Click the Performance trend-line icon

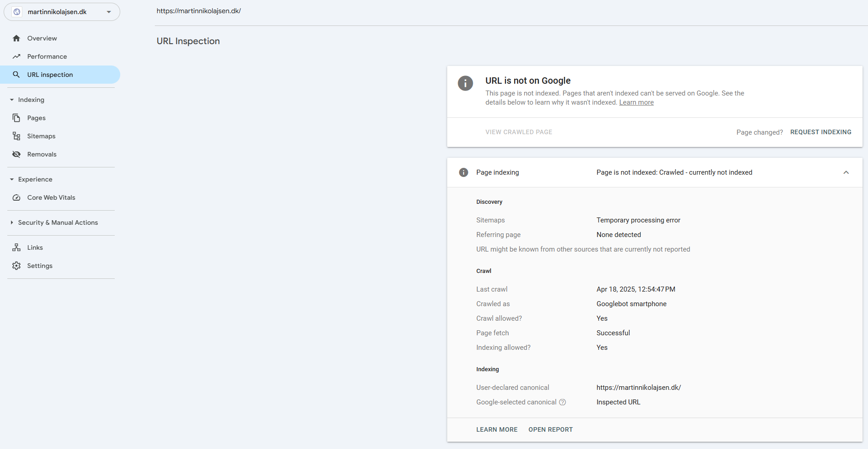16,56
